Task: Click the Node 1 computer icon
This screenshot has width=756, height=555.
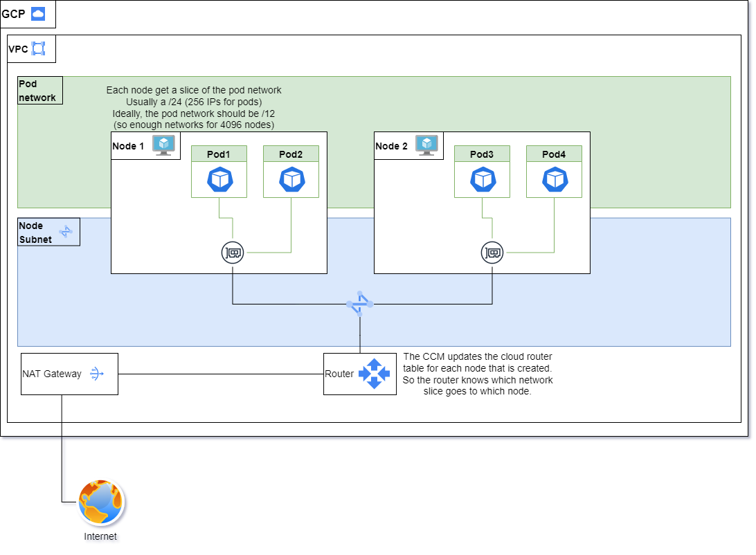Action: pyautogui.click(x=164, y=145)
